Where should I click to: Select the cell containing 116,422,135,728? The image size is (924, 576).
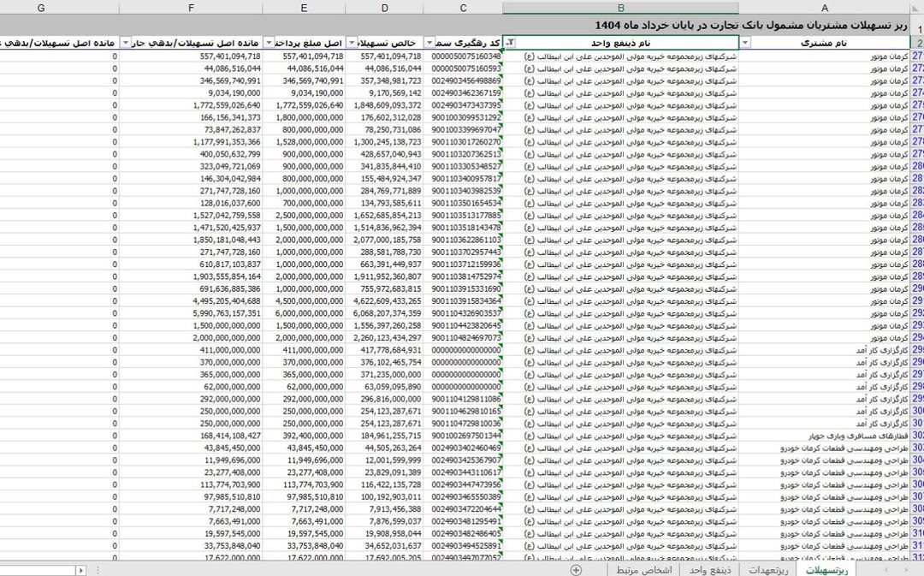(385, 484)
